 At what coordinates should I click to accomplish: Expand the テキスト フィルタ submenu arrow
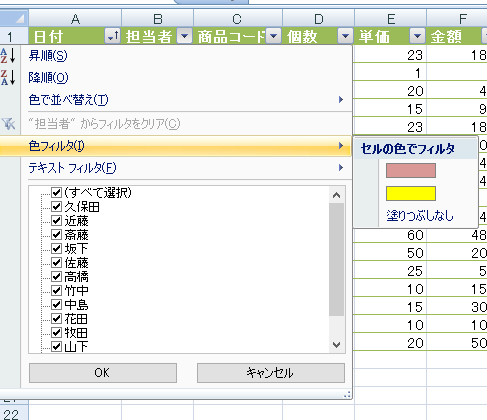tap(341, 167)
